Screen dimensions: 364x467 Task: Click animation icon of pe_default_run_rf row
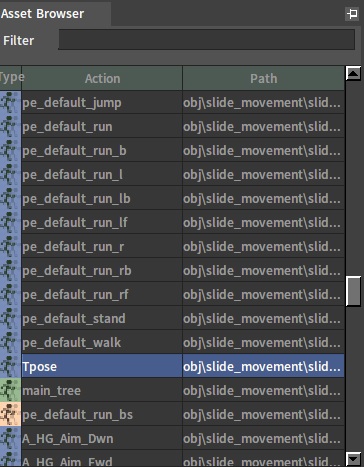[10, 294]
